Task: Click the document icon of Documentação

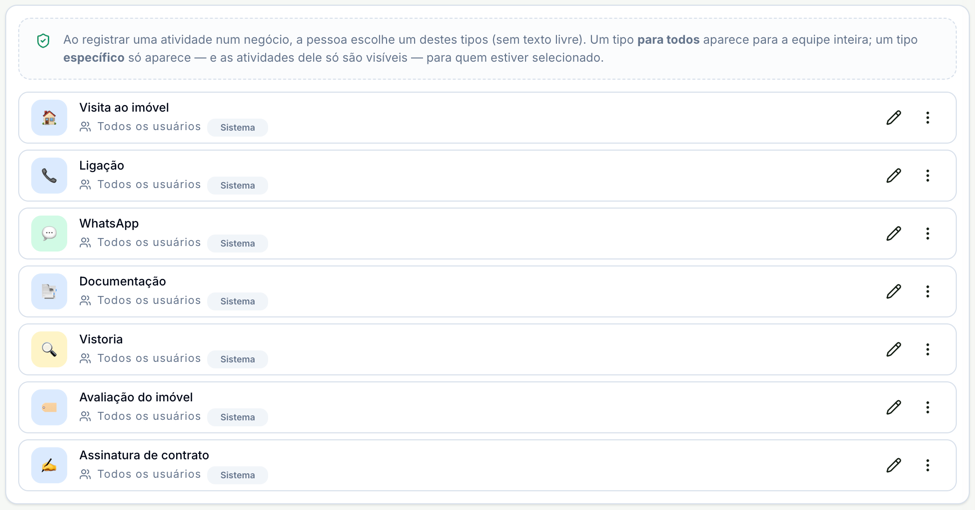Action: point(49,291)
